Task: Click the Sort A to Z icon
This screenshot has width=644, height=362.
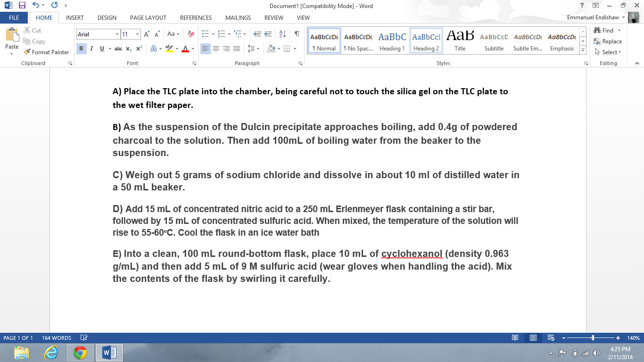Action: pyautogui.click(x=282, y=34)
